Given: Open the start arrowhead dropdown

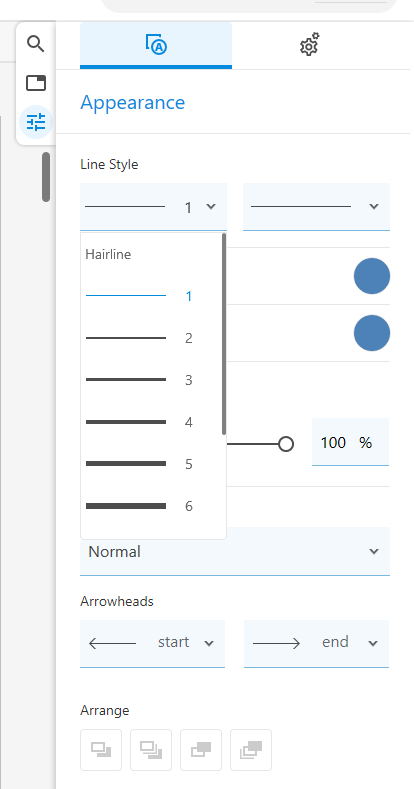Looking at the screenshot, I should coord(152,643).
